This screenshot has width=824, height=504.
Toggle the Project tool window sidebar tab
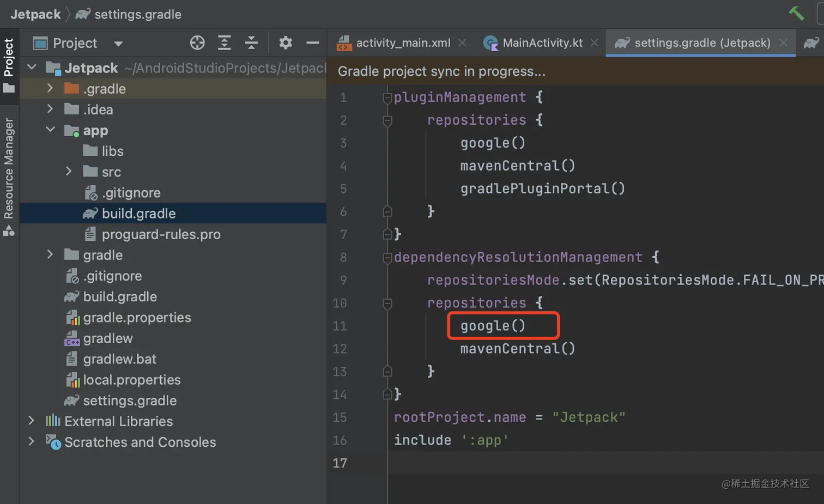coord(9,65)
